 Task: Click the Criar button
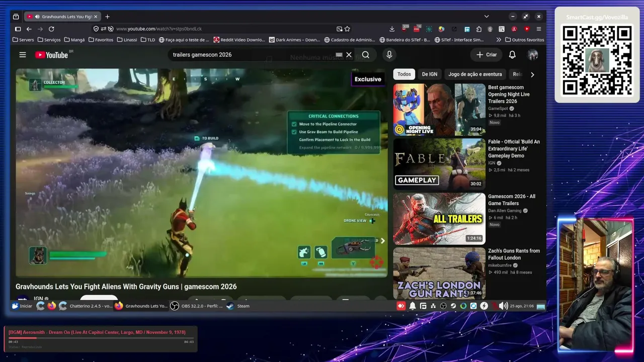pyautogui.click(x=487, y=55)
